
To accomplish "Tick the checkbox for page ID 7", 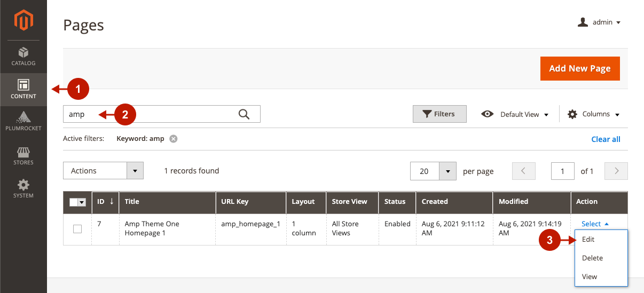I will (x=77, y=228).
